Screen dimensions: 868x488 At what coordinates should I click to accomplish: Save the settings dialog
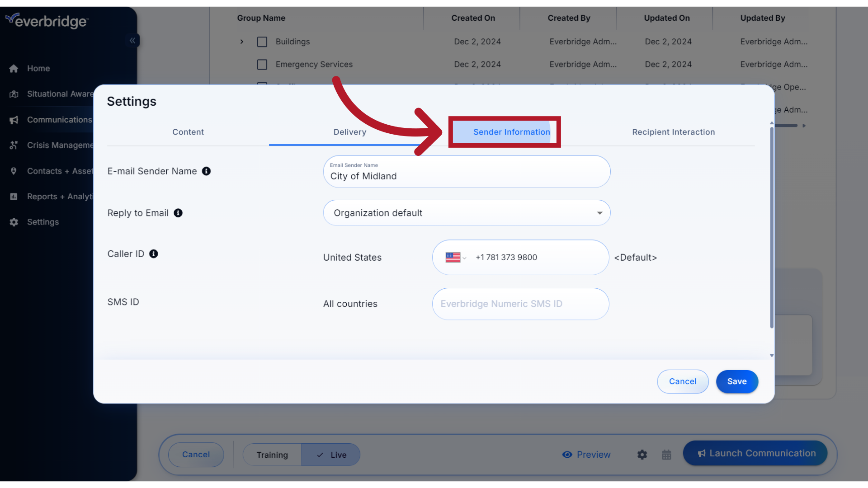click(x=737, y=382)
